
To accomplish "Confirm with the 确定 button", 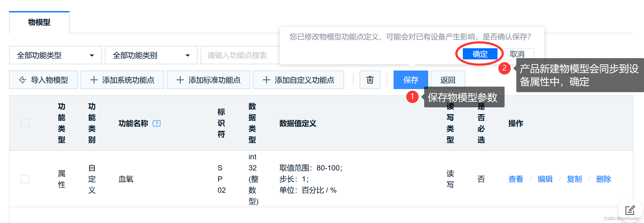I will pos(480,54).
